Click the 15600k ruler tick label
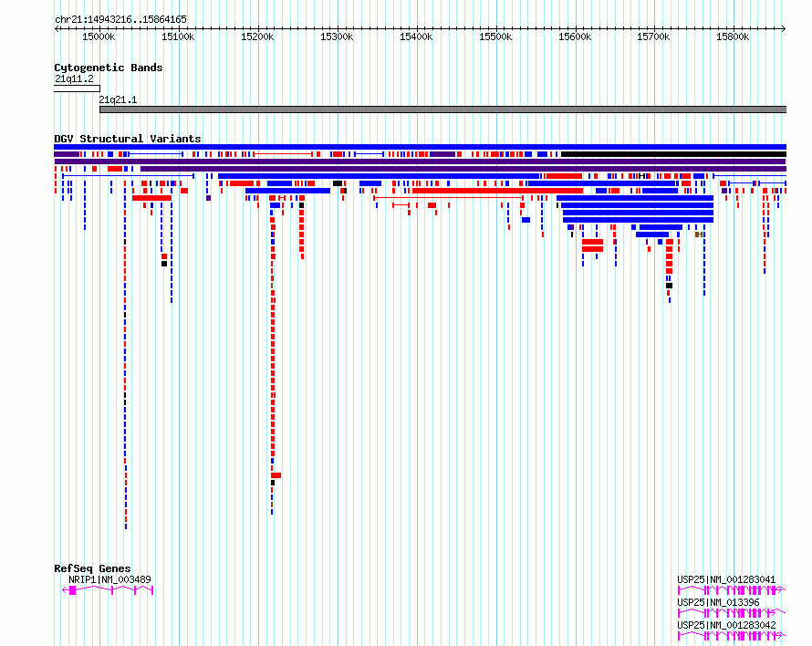The height and width of the screenshot is (646, 812). click(574, 36)
